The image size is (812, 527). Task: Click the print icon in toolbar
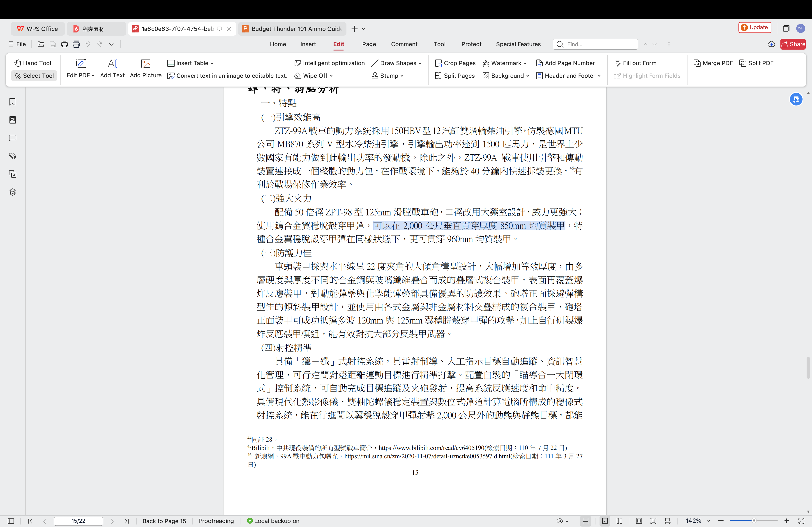pyautogui.click(x=65, y=44)
